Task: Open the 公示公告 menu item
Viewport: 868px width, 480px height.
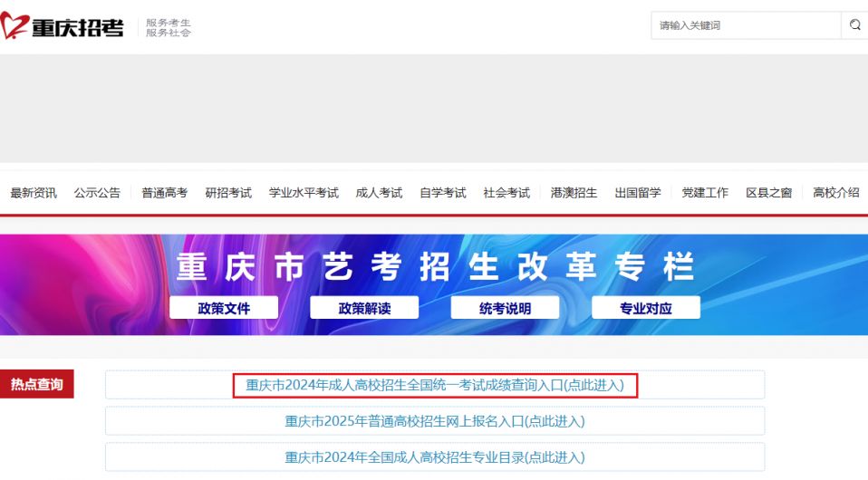Action: (x=98, y=193)
